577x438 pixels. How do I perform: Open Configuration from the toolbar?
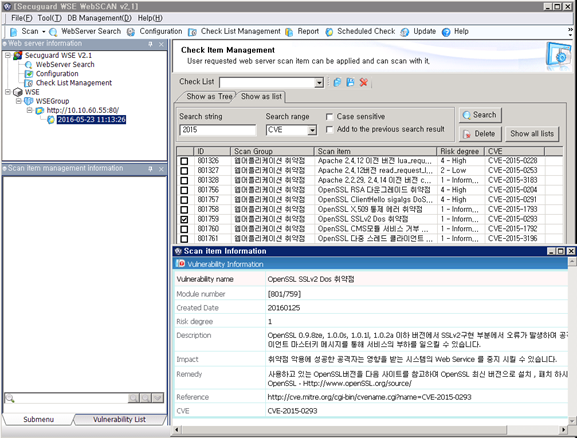point(155,32)
